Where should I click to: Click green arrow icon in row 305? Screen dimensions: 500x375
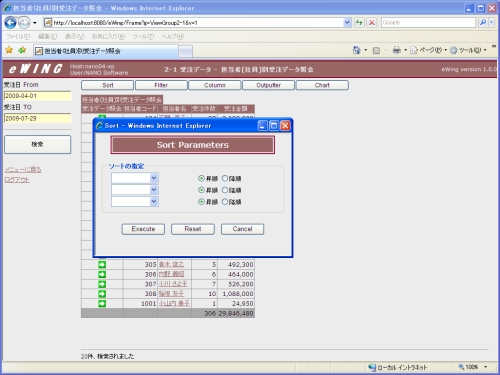tap(102, 265)
